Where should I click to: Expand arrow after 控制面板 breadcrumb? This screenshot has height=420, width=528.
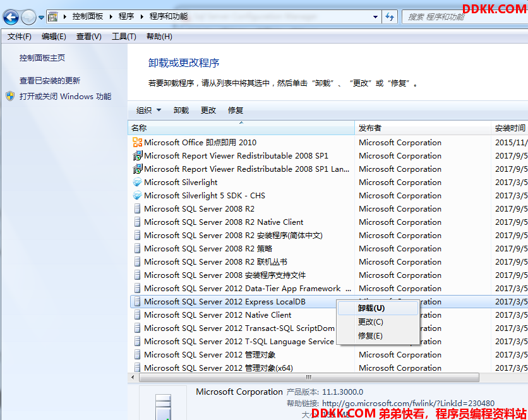coord(111,16)
